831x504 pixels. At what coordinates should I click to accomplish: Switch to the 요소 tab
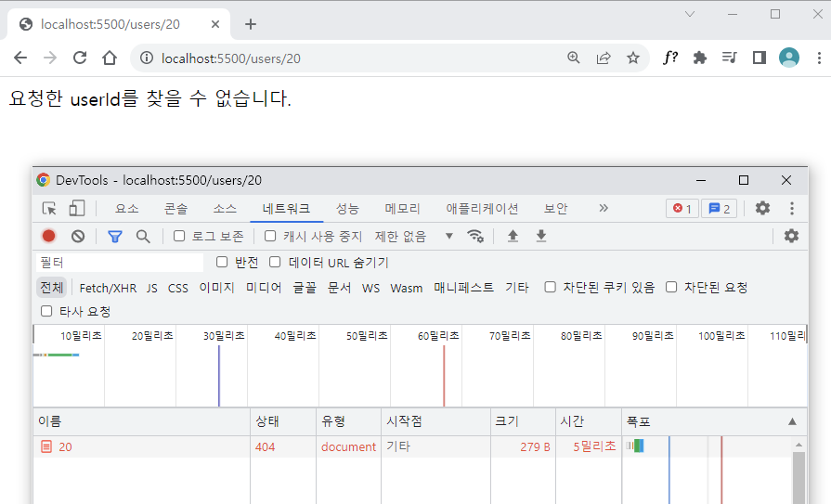[x=126, y=209]
